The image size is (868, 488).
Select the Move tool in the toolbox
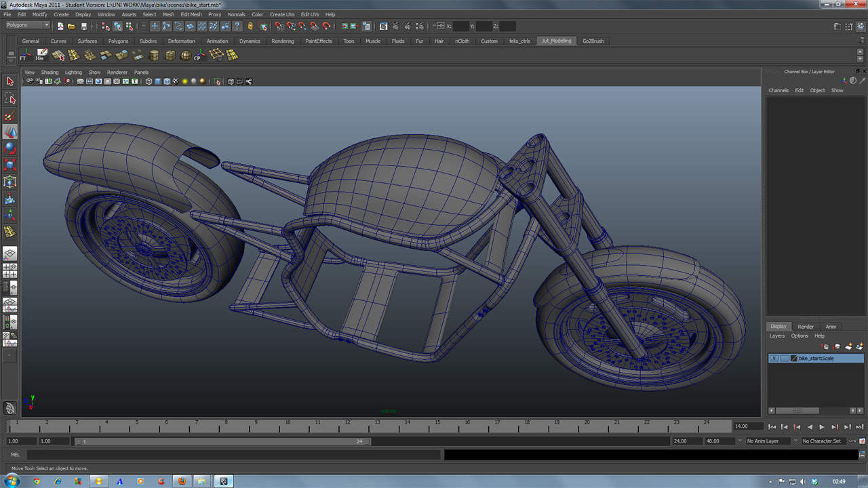(9, 131)
